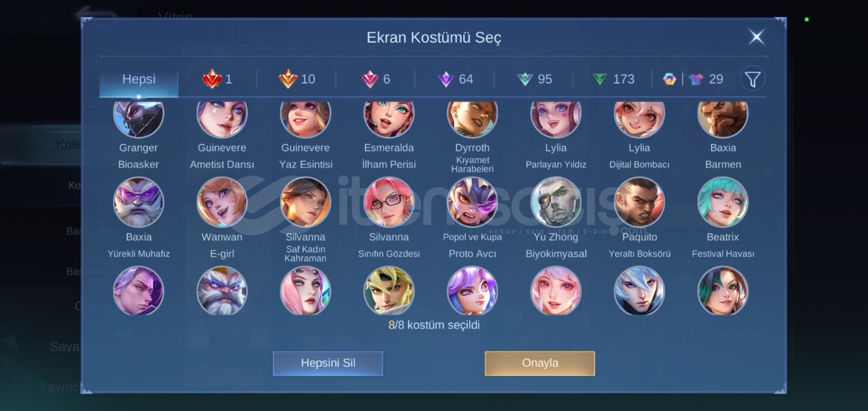
Task: Close the Ekran Kostümü Seç dialog
Action: point(756,37)
